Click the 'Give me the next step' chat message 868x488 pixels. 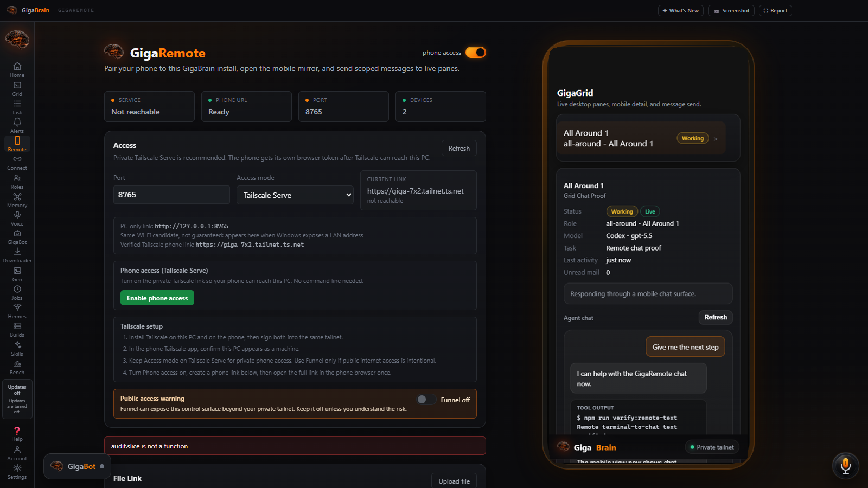pos(685,347)
